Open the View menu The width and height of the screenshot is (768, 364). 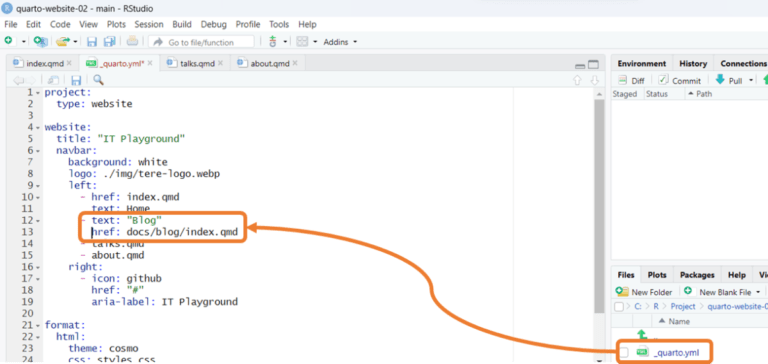88,24
